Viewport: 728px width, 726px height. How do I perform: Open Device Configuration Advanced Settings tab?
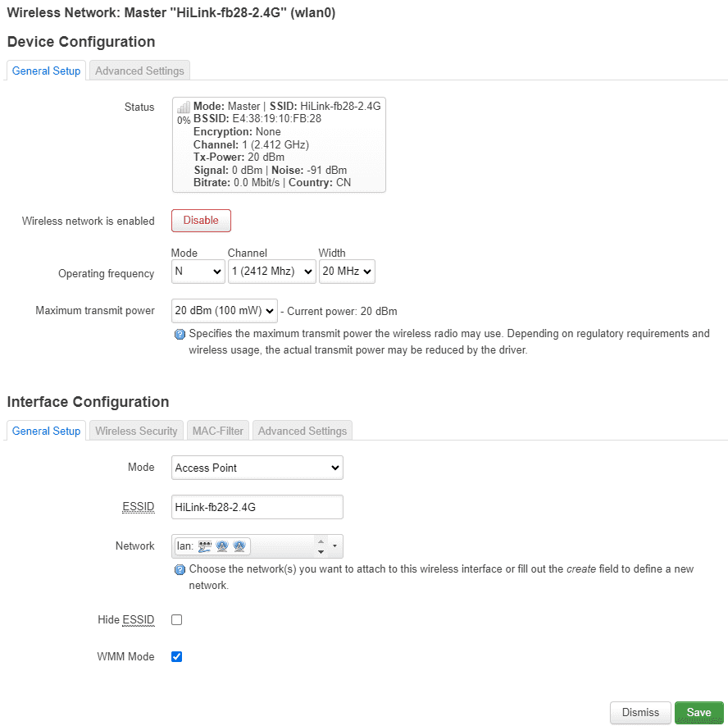tap(139, 71)
